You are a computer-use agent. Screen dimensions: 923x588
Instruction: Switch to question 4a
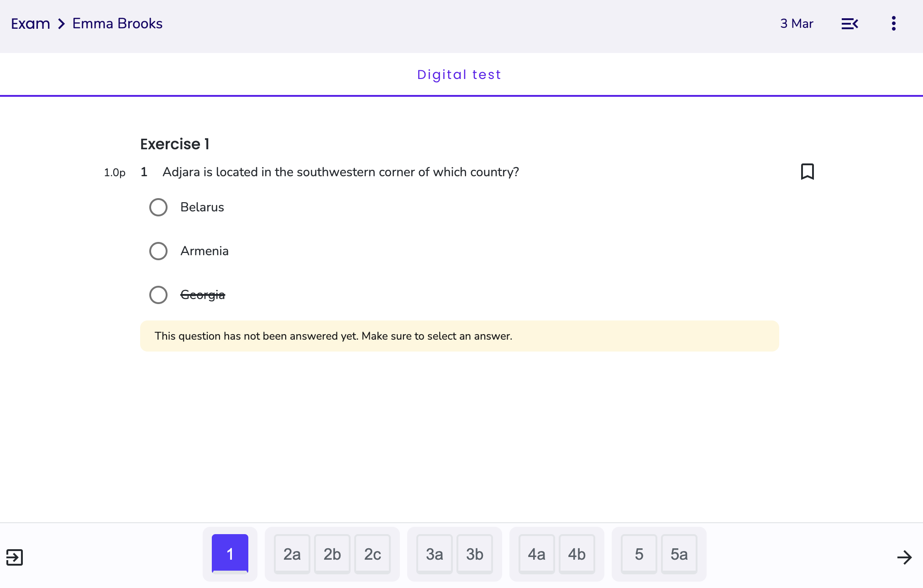(537, 554)
